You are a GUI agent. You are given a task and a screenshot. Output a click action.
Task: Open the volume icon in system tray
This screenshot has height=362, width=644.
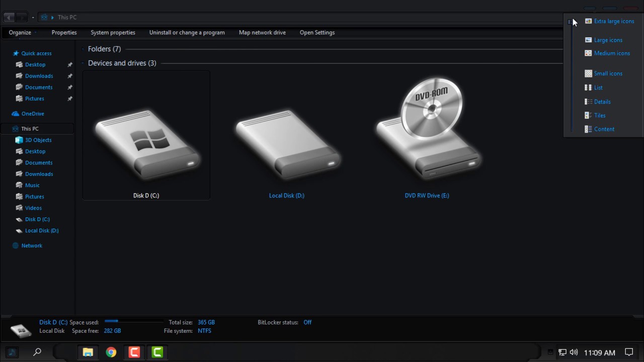tap(574, 352)
